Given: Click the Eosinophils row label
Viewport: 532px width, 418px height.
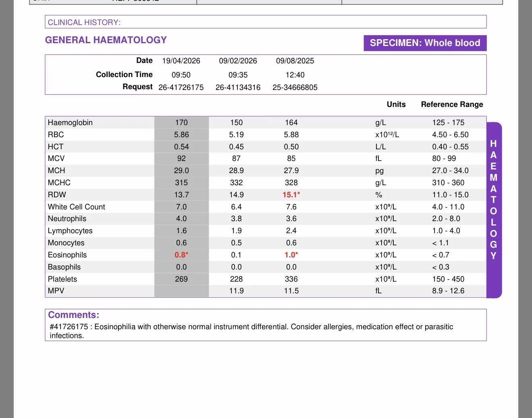Looking at the screenshot, I should (67, 255).
